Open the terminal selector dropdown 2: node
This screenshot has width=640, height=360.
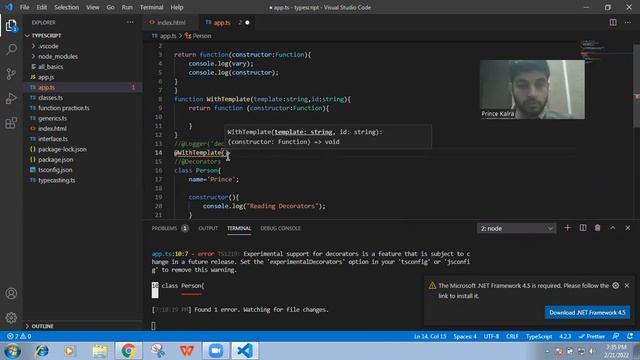coord(516,228)
